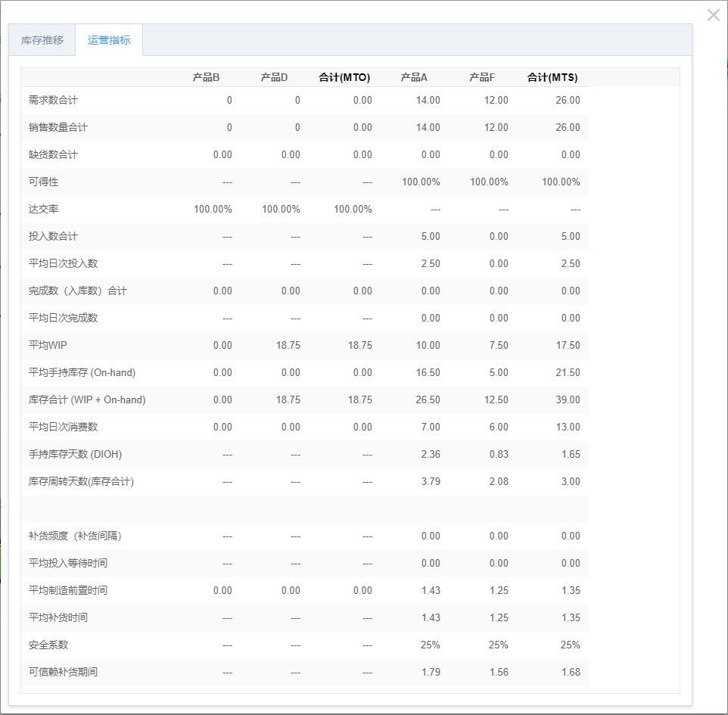This screenshot has width=728, height=715.
Task: Select the 销售数量合计 row label
Action: (x=54, y=127)
